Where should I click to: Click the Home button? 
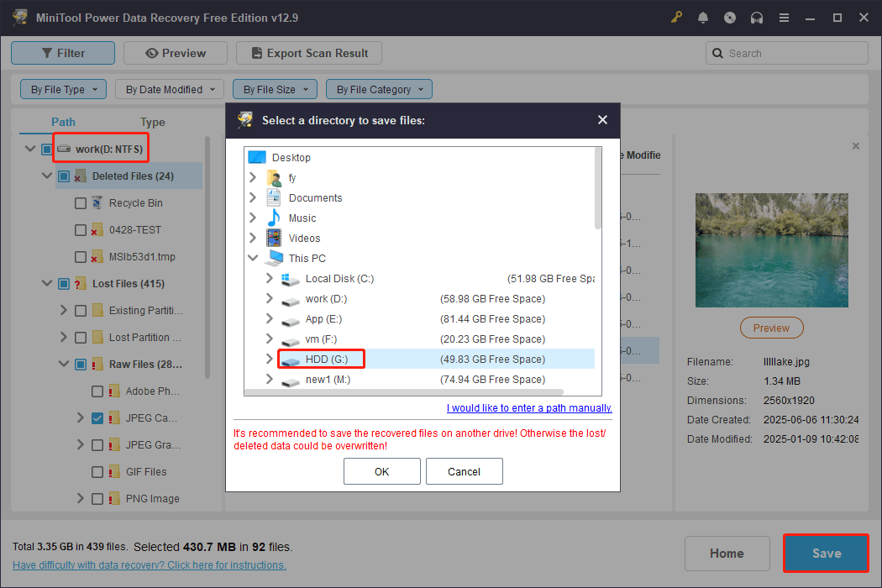(x=727, y=553)
